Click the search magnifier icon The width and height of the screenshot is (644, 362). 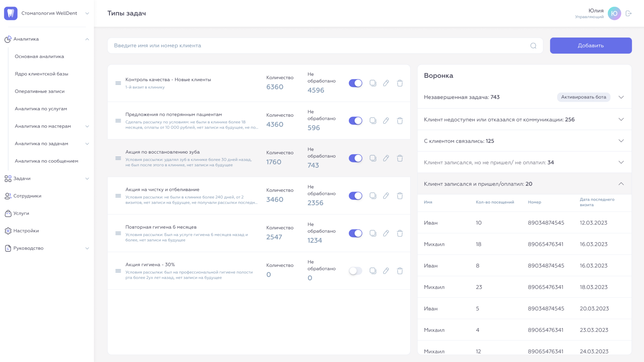533,46
